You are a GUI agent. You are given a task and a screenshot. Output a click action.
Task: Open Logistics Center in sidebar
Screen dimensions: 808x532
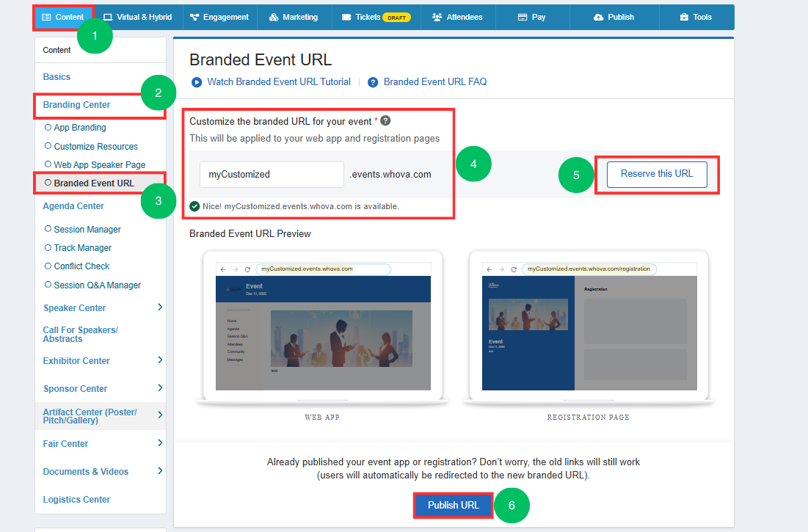point(76,500)
